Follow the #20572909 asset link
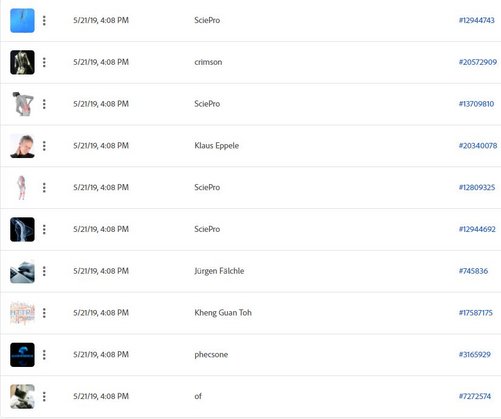 coord(478,62)
